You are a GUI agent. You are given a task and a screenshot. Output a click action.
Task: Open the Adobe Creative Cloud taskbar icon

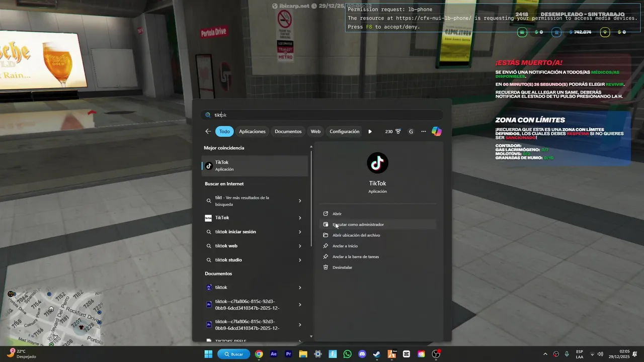click(x=421, y=354)
